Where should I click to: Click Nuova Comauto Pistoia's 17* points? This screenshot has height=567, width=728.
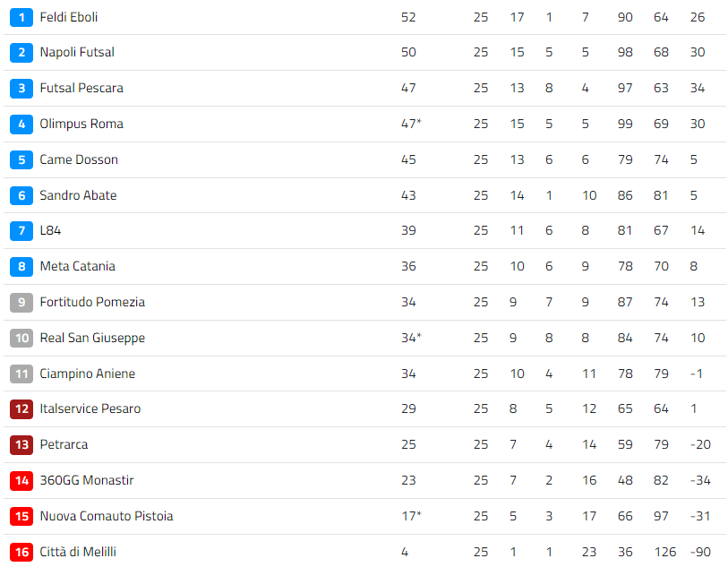tap(411, 516)
